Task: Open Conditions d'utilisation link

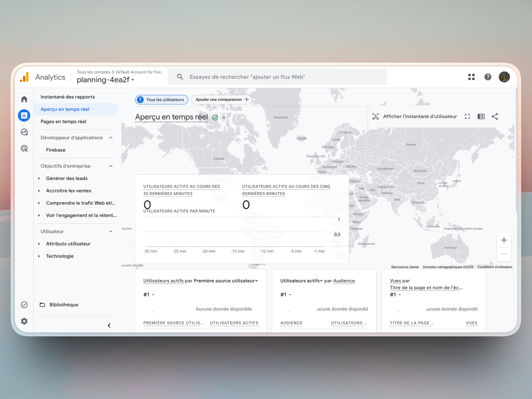Action: pyautogui.click(x=495, y=267)
